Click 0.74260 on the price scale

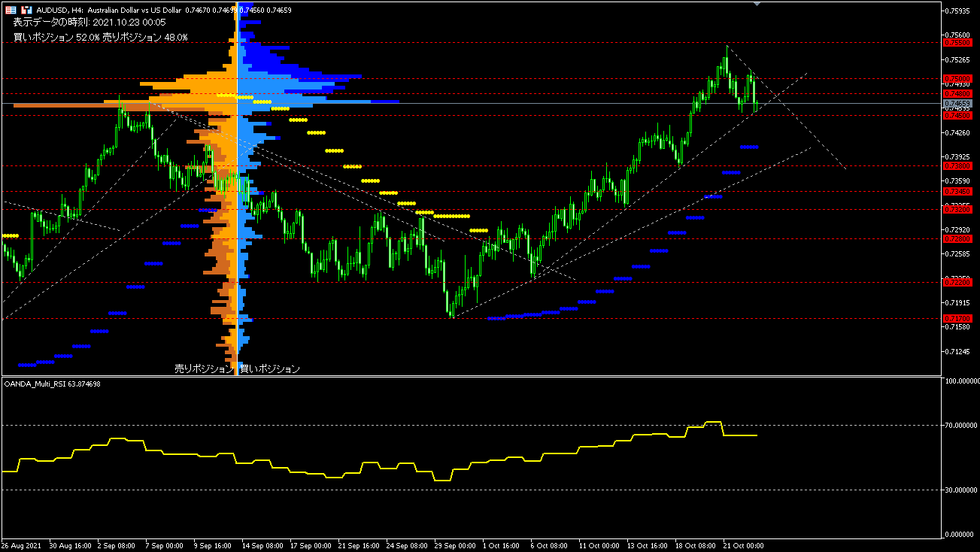(x=958, y=132)
